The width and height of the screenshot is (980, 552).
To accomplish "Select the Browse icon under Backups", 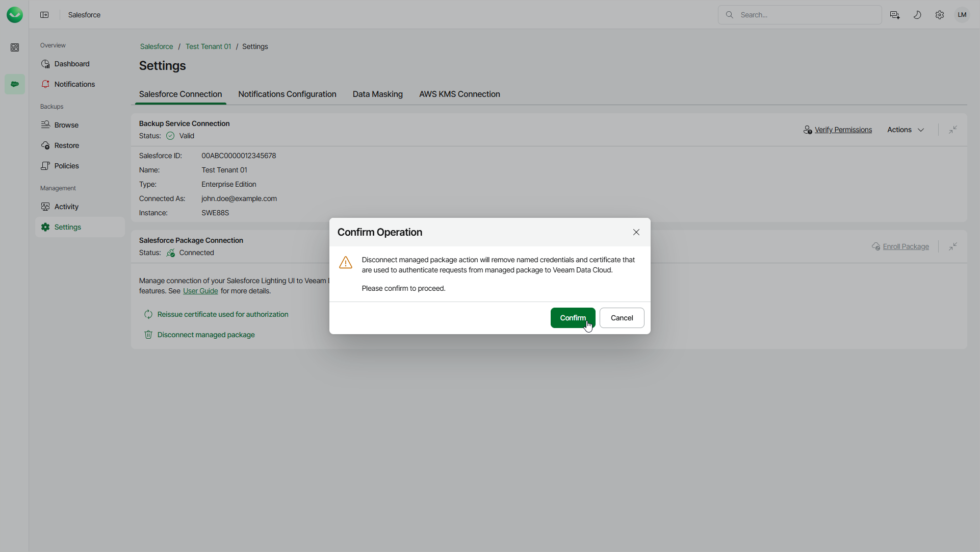I will pos(45,124).
